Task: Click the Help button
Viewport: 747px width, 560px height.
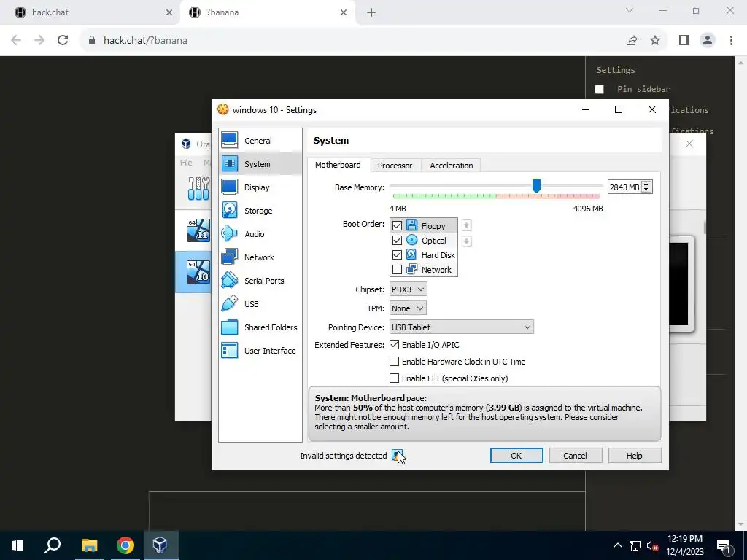Action: point(634,456)
